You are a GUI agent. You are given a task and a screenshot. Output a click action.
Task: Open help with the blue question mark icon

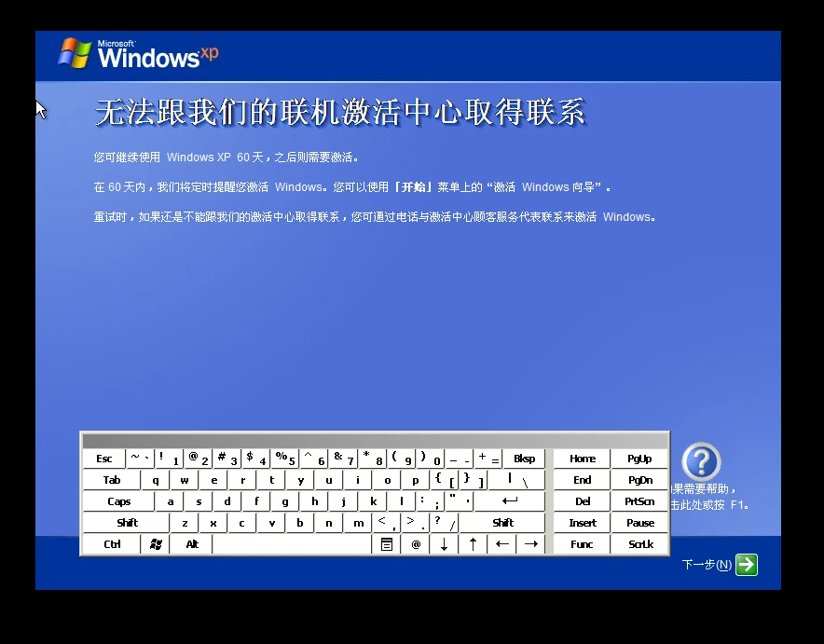[701, 462]
